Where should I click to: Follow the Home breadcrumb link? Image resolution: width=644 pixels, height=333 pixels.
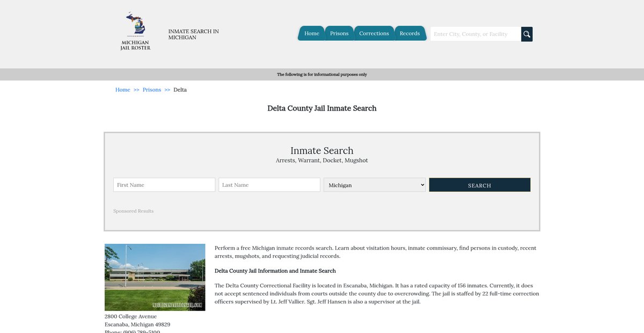[x=123, y=90]
